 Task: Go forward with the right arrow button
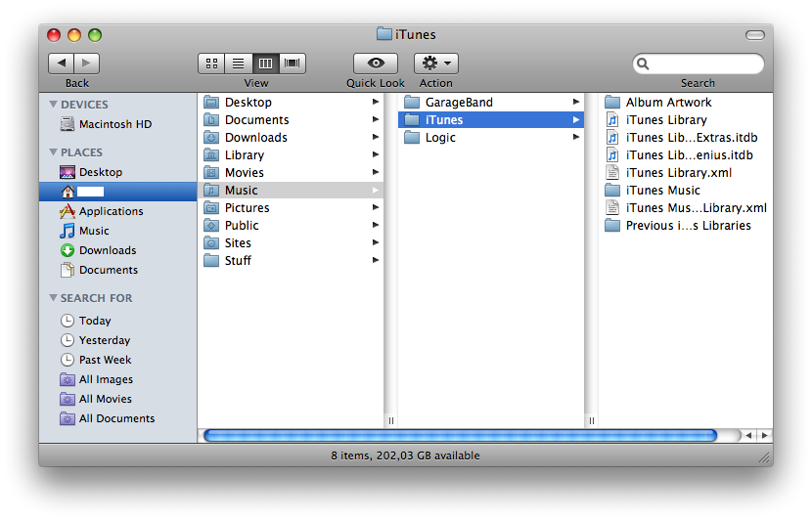point(86,64)
